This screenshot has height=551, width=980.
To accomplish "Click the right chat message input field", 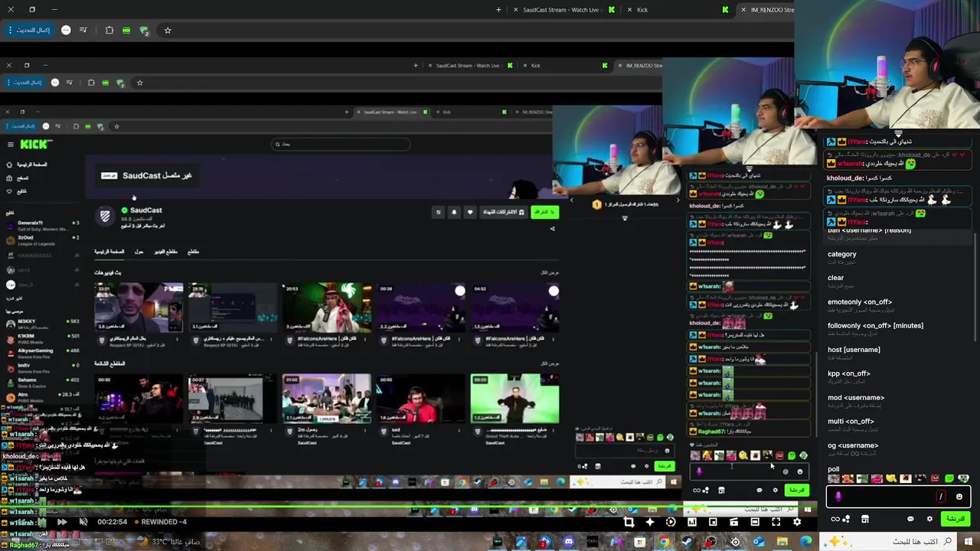I will (x=899, y=497).
